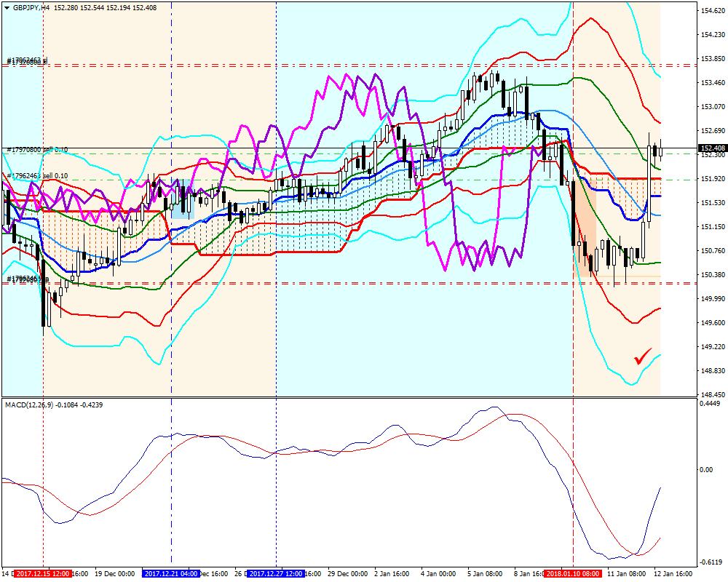Click the red 2018.01.10 08:00 date marker
728x582 pixels.
click(x=573, y=574)
